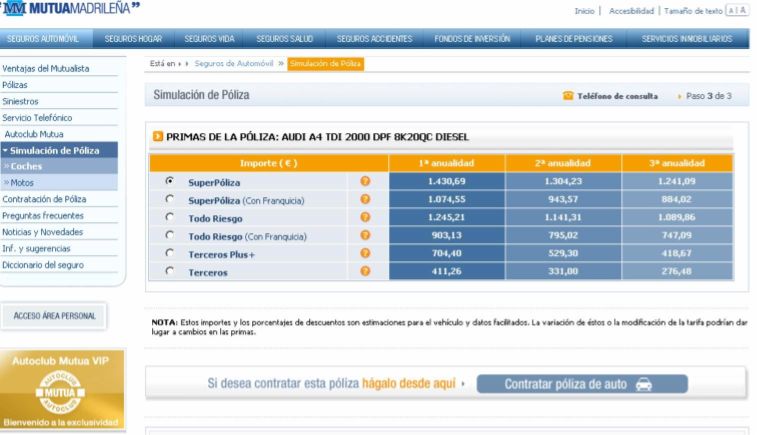Collapse the Simulación de Póliza sidebar section

click(x=59, y=150)
